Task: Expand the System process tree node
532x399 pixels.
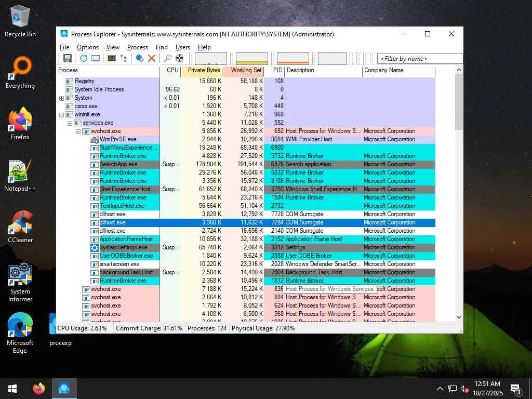Action: (x=61, y=98)
